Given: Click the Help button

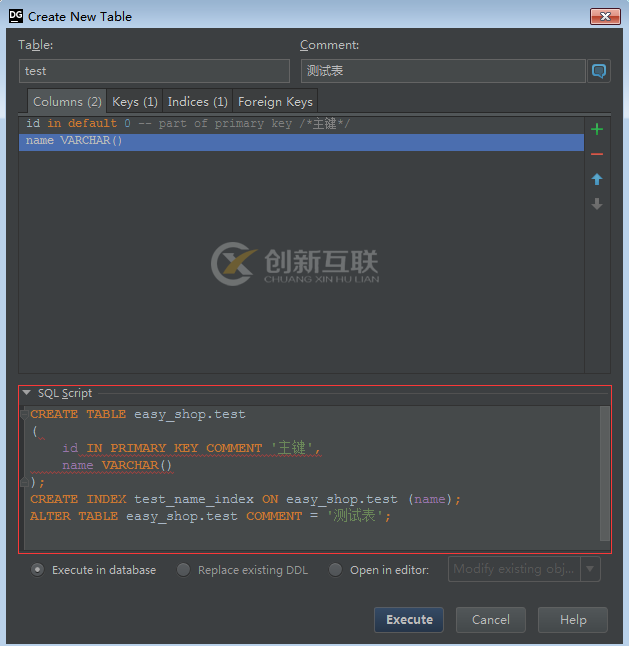Looking at the screenshot, I should (x=573, y=620).
